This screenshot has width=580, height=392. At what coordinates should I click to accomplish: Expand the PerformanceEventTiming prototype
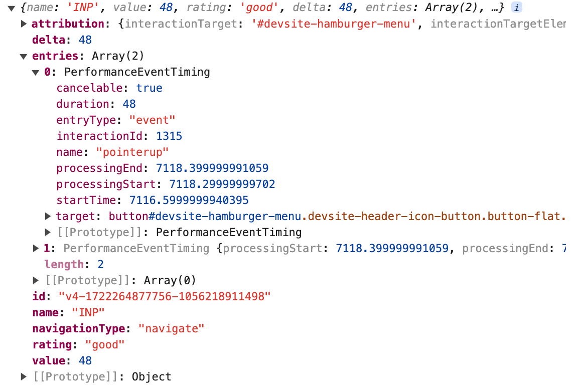tap(48, 232)
